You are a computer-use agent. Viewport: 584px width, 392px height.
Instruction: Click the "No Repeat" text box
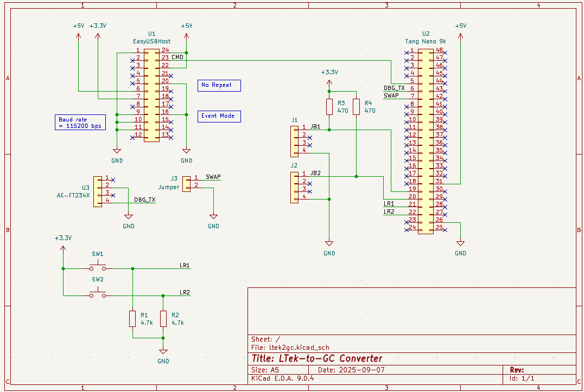pyautogui.click(x=219, y=85)
